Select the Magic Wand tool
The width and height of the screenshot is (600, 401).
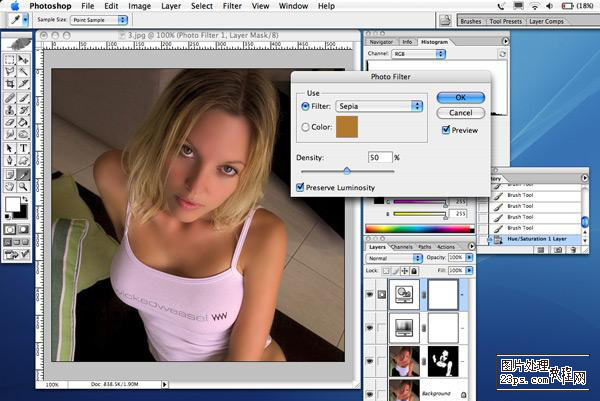[23, 72]
